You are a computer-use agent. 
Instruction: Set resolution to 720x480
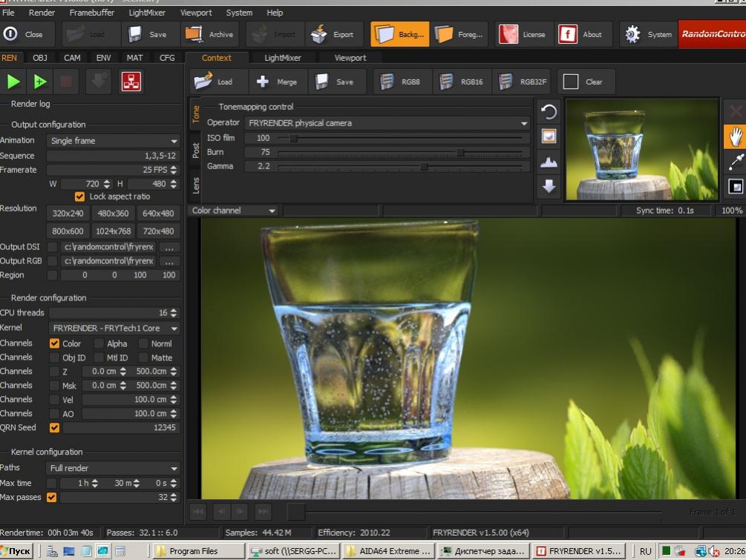[158, 231]
